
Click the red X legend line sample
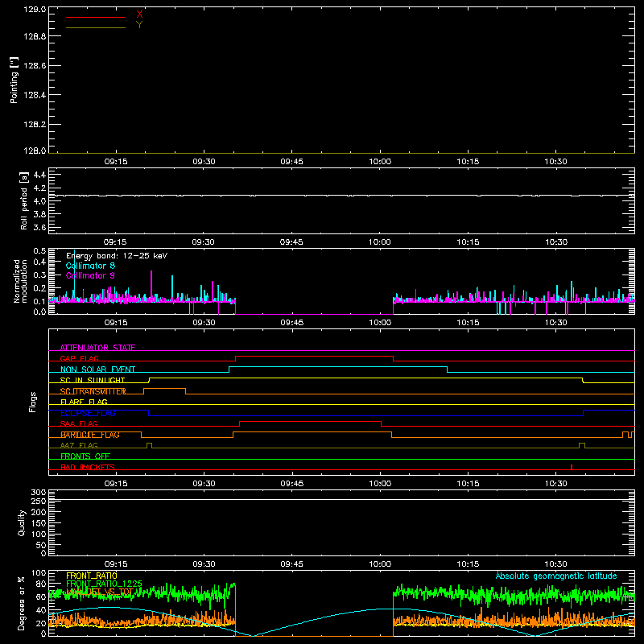point(96,17)
